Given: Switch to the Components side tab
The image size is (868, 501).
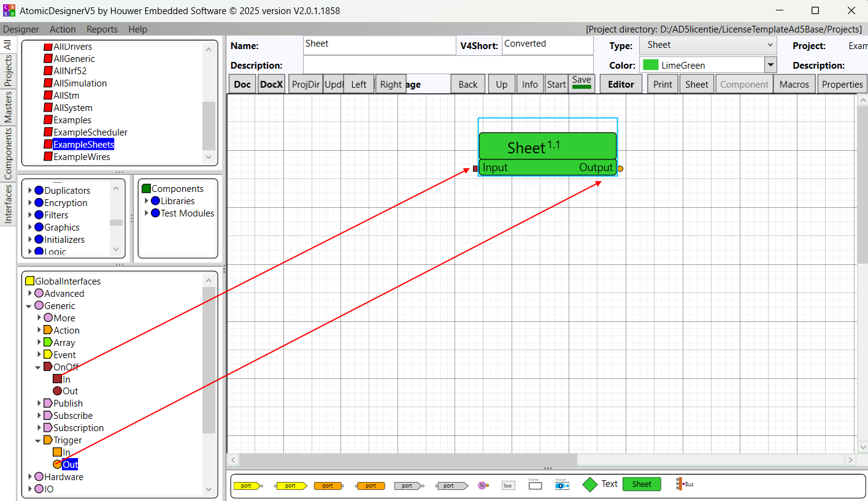Looking at the screenshot, I should coord(8,153).
